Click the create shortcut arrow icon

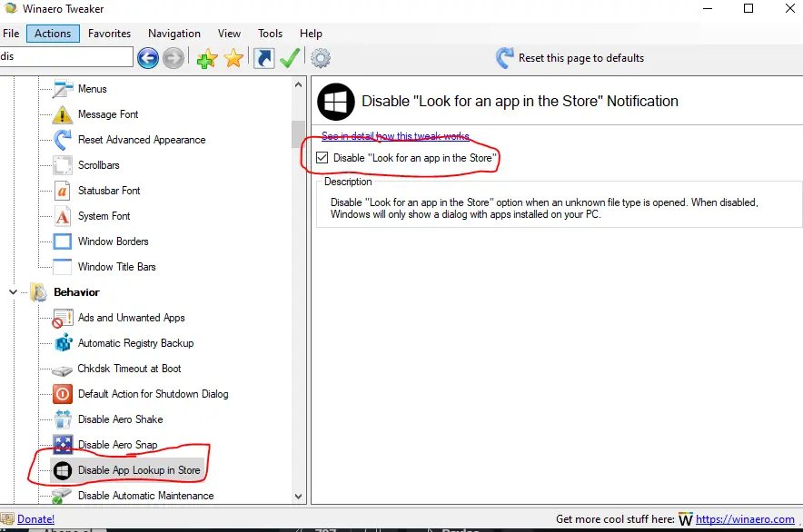tap(264, 58)
